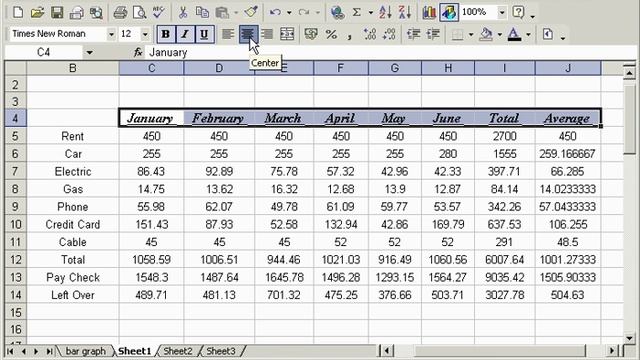Apply the font color A button

coord(514,35)
